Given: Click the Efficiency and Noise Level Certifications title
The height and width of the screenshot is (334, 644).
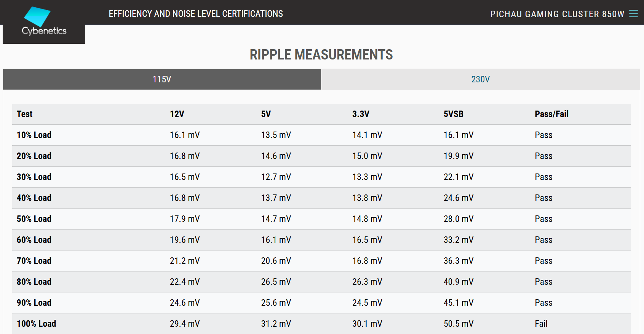Looking at the screenshot, I should coord(196,14).
